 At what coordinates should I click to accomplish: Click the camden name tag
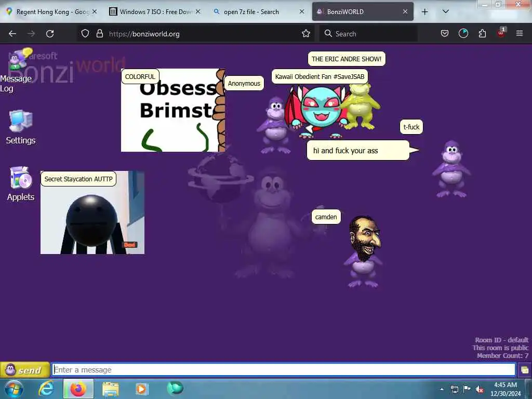click(x=326, y=217)
